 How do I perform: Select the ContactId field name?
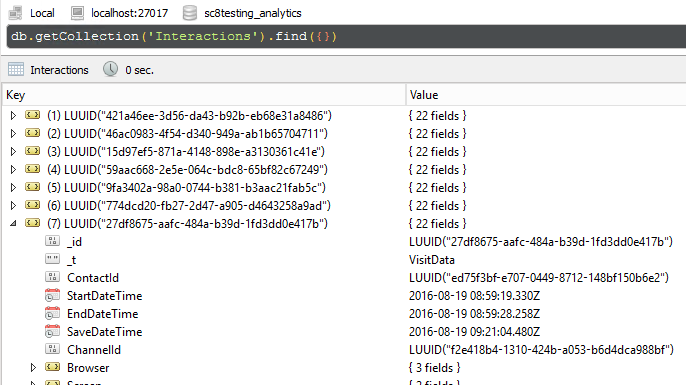[x=93, y=277]
